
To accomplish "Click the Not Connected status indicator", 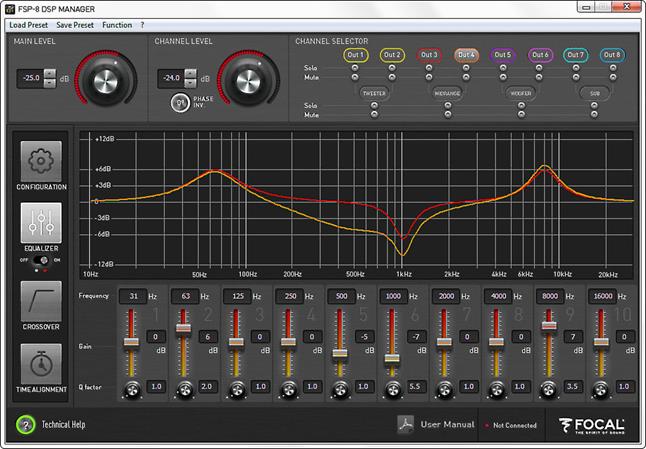I will pos(511,425).
